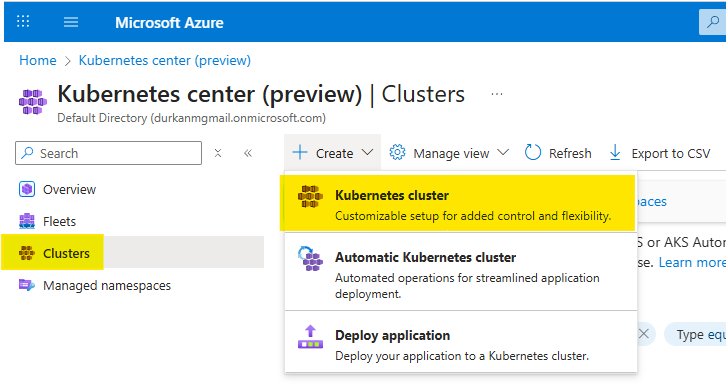
Task: Click the Kubernetes center header icon
Action: tap(33, 102)
